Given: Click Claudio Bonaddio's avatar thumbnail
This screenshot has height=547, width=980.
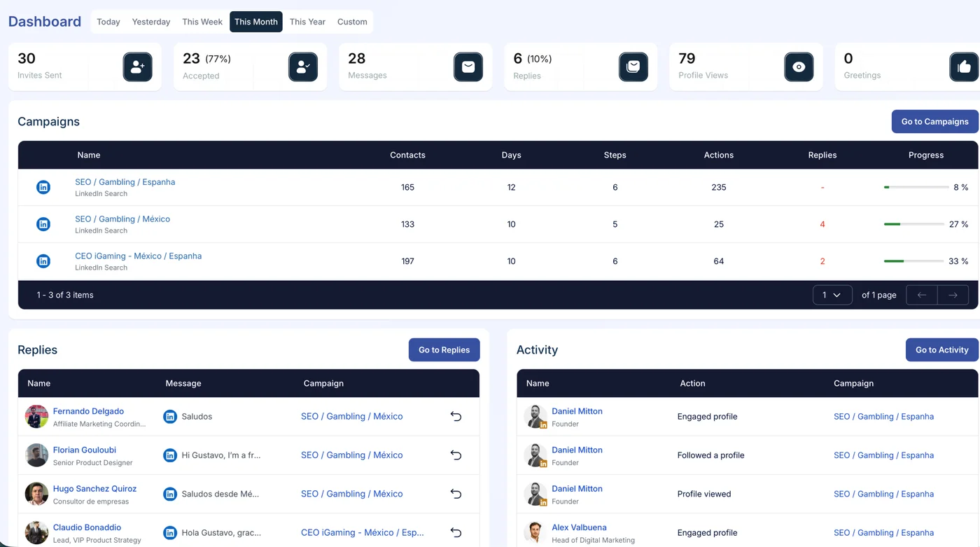Looking at the screenshot, I should pyautogui.click(x=37, y=532).
